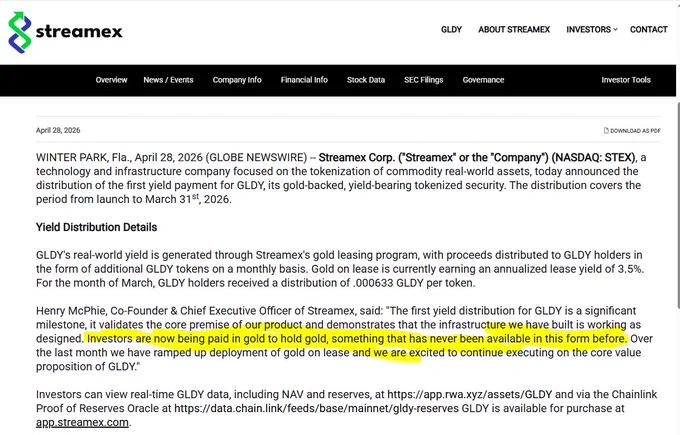Viewport: 680px width, 435px height.
Task: Select the Overview tab
Action: coord(111,80)
